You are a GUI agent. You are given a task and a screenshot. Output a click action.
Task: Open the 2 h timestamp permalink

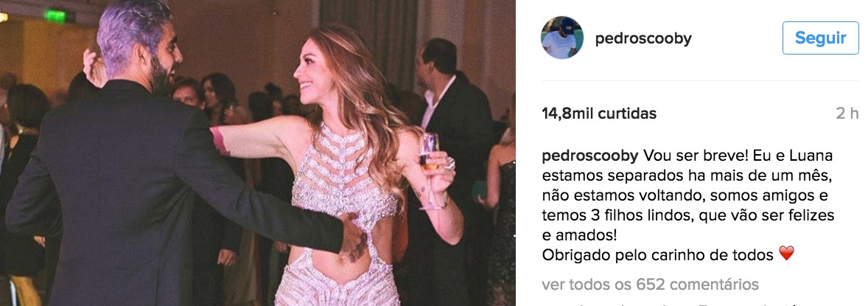(x=847, y=114)
